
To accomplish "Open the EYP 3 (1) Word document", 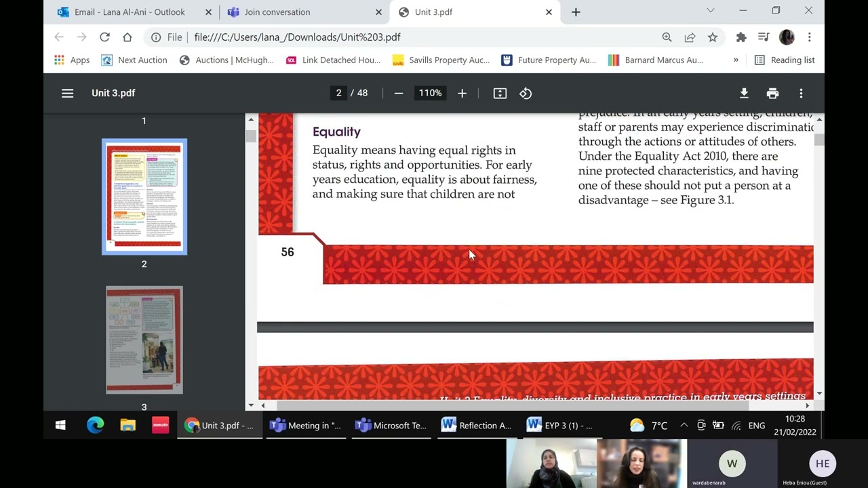I will 562,426.
